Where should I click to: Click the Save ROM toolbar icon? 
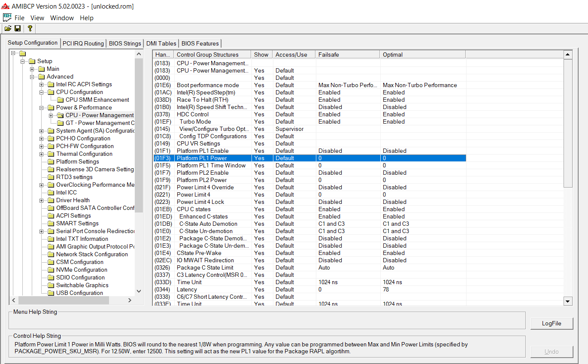[x=18, y=28]
